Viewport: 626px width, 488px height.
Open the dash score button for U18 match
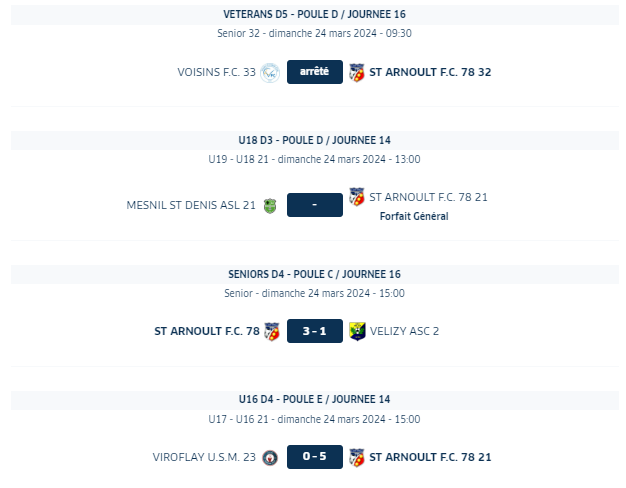click(315, 205)
